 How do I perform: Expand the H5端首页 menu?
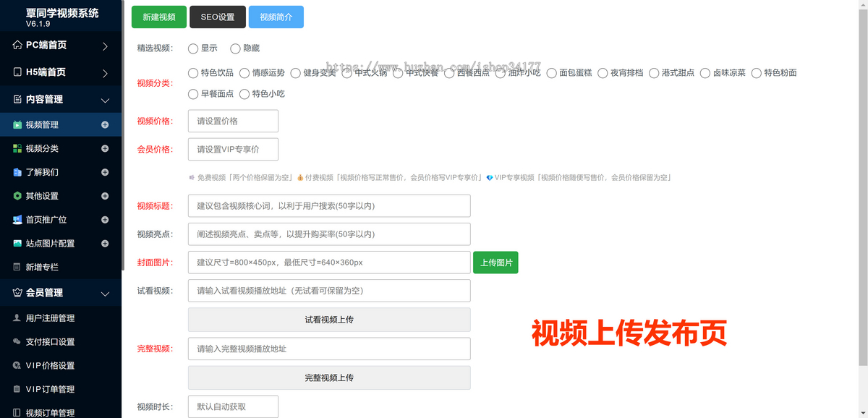click(x=61, y=72)
